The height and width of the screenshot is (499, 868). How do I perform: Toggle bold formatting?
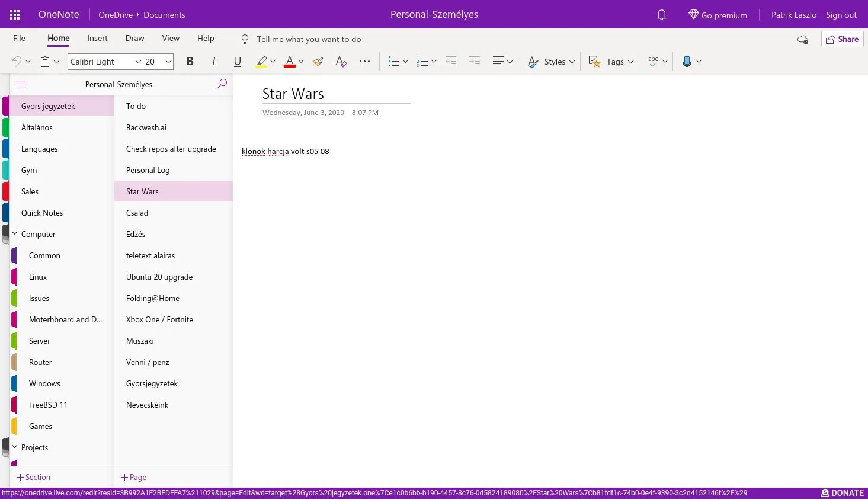[x=190, y=61]
